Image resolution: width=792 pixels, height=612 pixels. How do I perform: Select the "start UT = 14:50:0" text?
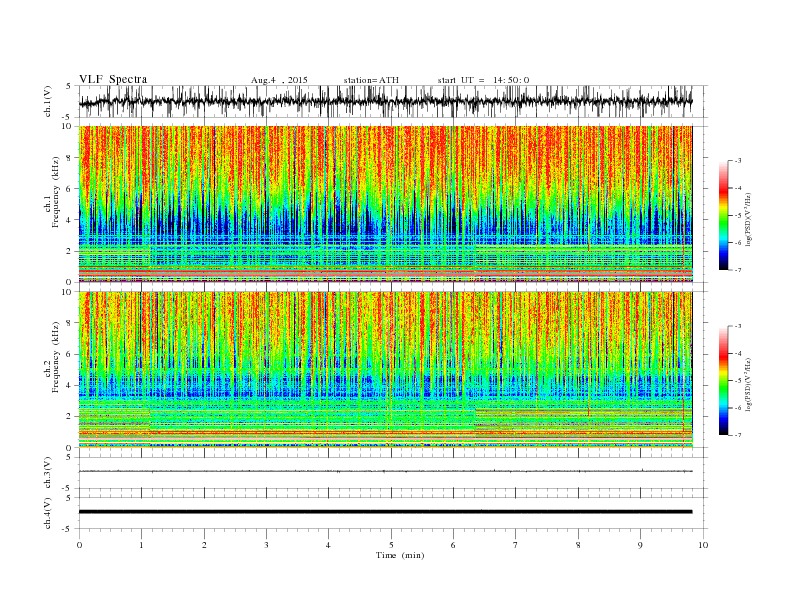[483, 80]
